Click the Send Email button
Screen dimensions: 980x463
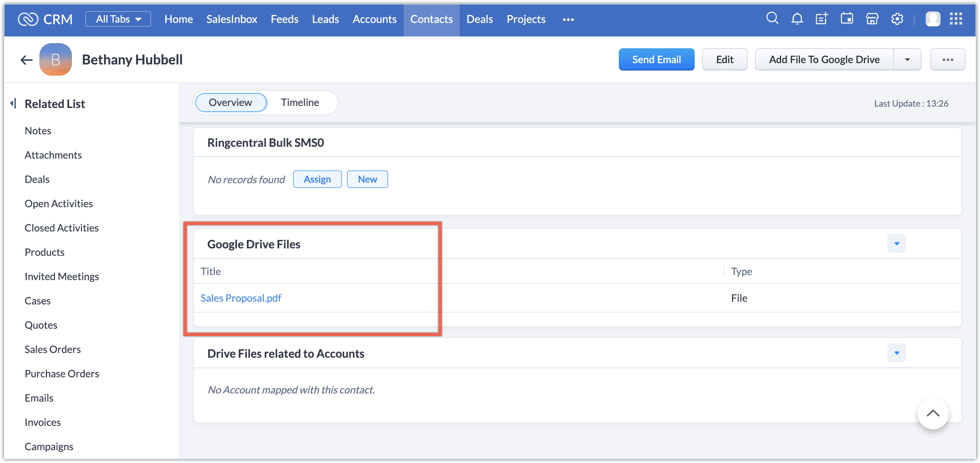click(x=656, y=60)
